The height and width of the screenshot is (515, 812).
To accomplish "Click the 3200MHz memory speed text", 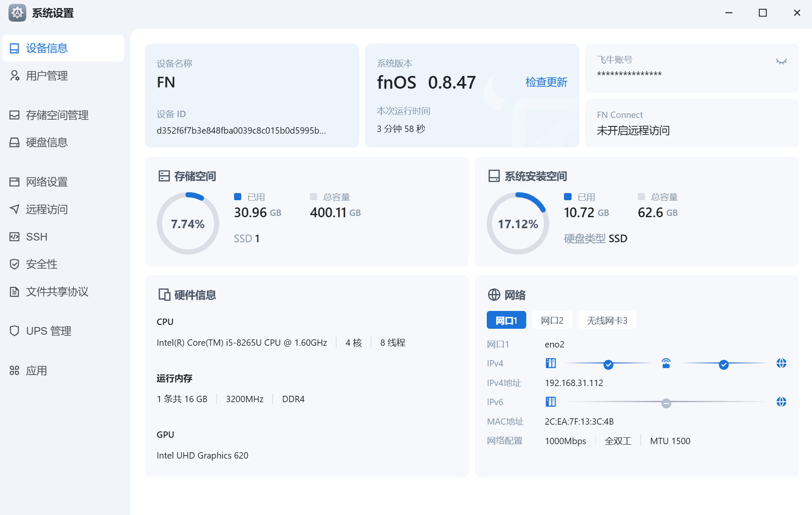I will [x=245, y=399].
